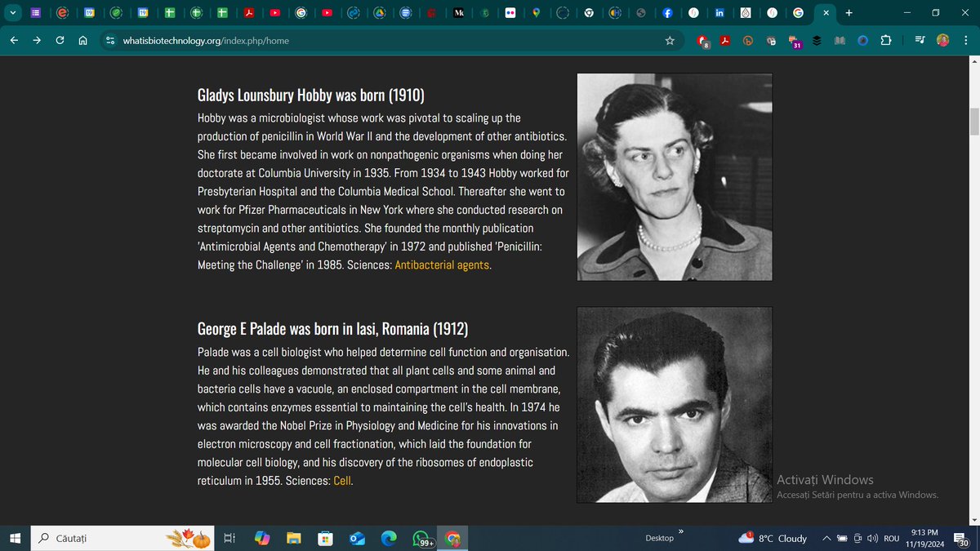Bookmark this page with the star
Viewport: 980px width, 551px height.
coord(670,40)
